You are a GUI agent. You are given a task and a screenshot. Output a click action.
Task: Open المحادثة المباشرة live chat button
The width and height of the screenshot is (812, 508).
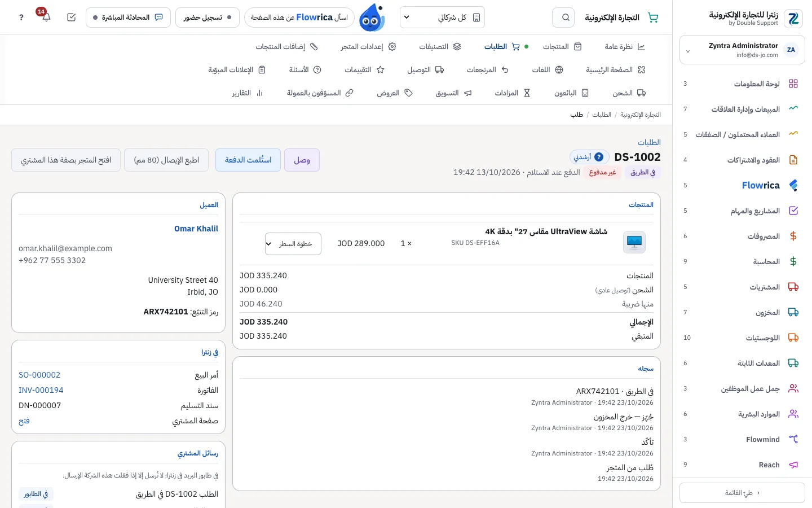(x=129, y=17)
